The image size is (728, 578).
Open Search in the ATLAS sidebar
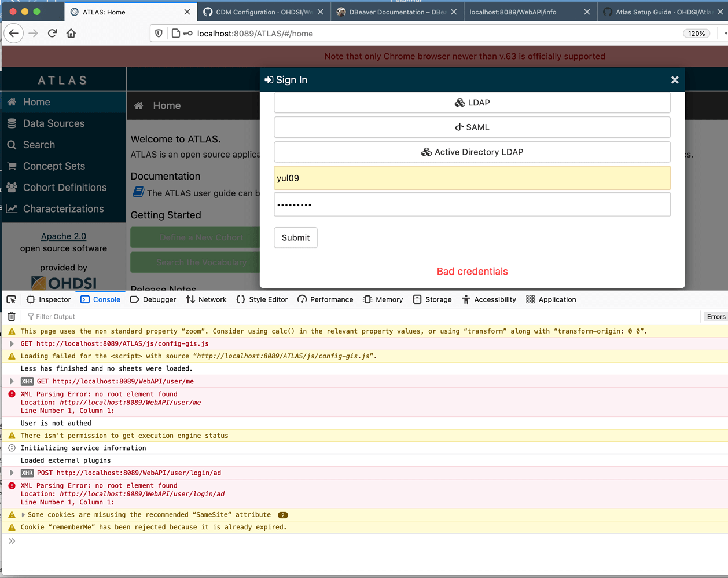pyautogui.click(x=63, y=145)
